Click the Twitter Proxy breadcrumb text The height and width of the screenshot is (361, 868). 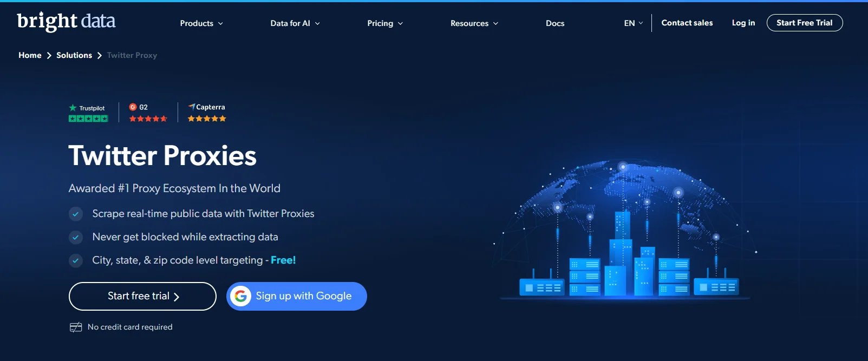coord(132,55)
